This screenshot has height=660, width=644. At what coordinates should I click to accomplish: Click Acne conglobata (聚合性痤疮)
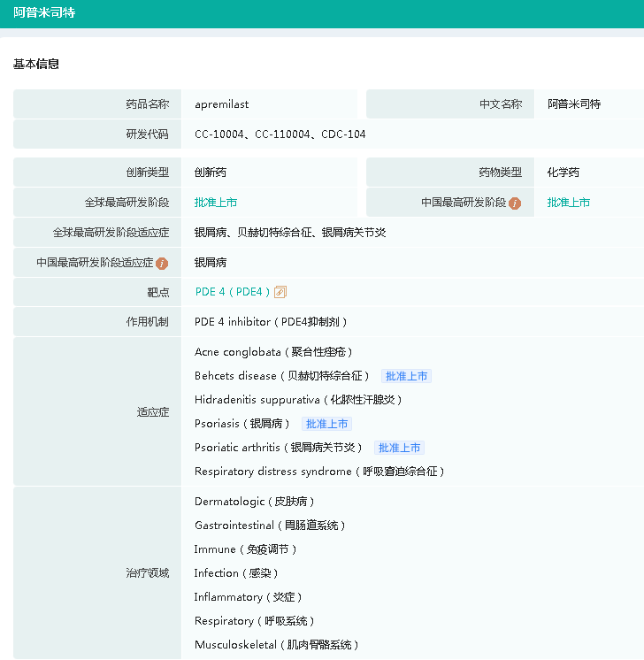tap(273, 352)
